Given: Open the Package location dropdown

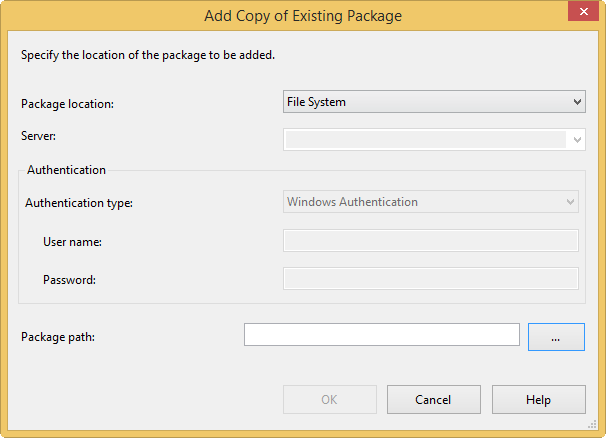Looking at the screenshot, I should coord(434,101).
